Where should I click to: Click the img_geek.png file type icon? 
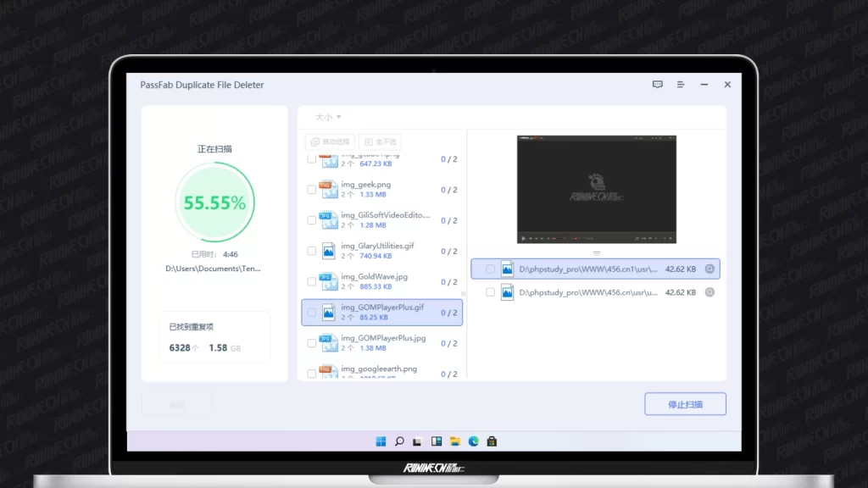click(328, 189)
